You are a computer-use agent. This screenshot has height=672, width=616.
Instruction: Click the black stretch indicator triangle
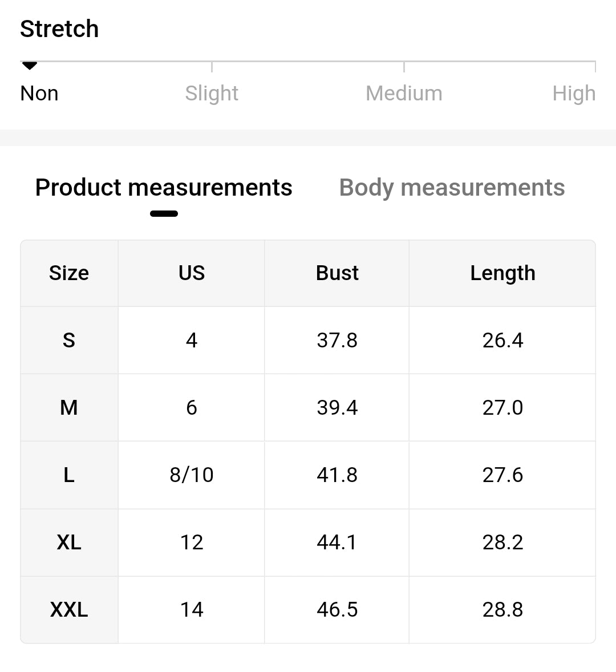(30, 66)
